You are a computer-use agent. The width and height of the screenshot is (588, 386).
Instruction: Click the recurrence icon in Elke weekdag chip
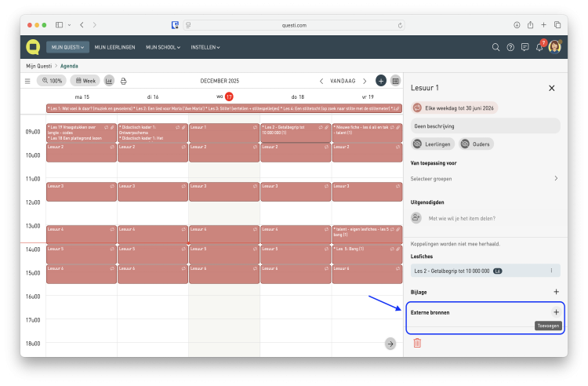point(417,108)
